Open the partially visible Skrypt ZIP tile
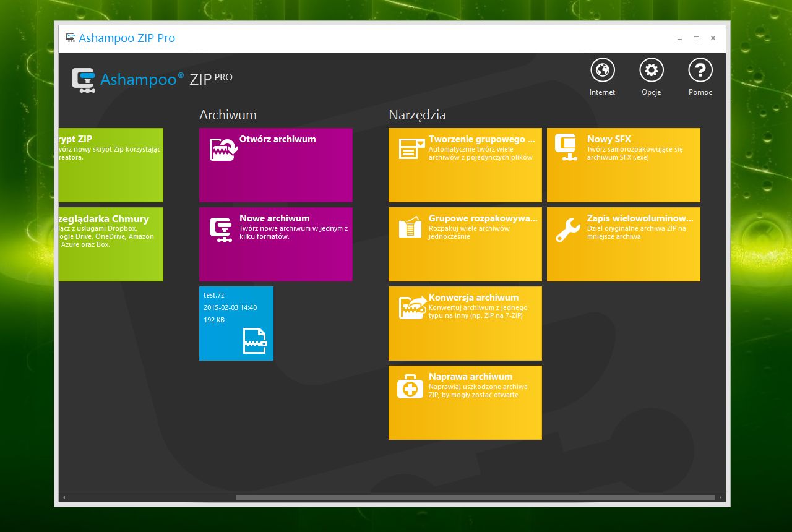792x532 pixels. pos(111,165)
